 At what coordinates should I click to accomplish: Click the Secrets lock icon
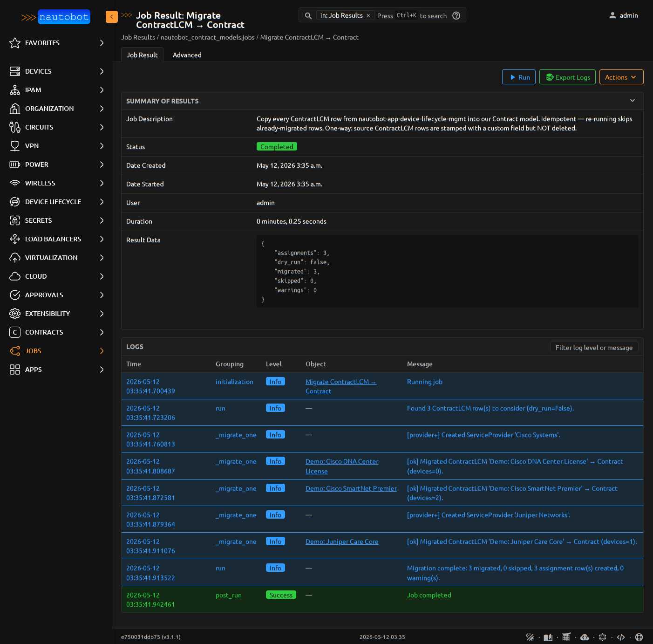coord(15,220)
